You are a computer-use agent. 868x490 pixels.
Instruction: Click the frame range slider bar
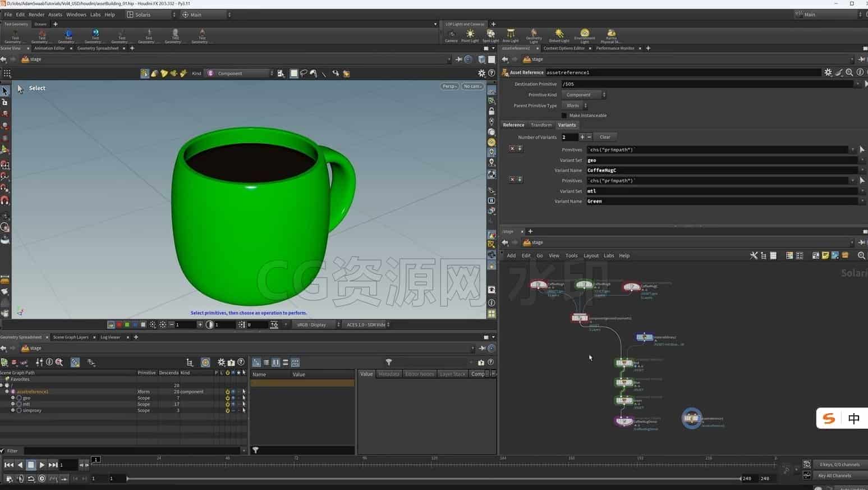tap(434, 479)
